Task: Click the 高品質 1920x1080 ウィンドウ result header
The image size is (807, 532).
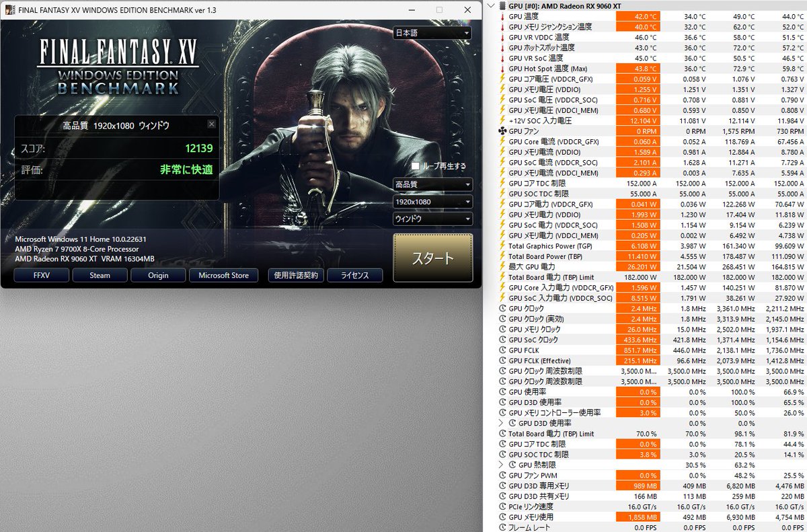Action: pos(116,125)
